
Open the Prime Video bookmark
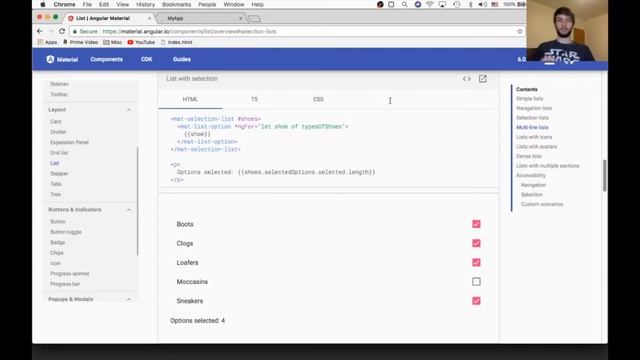pyautogui.click(x=80, y=42)
